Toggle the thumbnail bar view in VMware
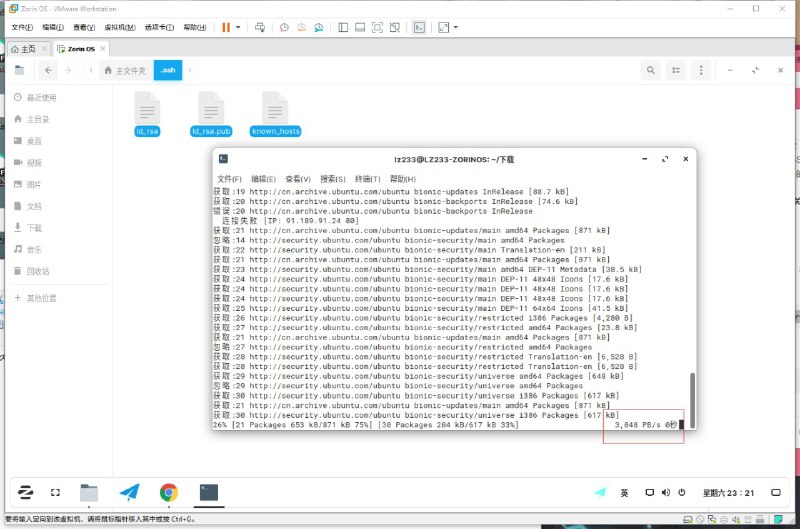Screen dimensions: 800x529 point(360,28)
